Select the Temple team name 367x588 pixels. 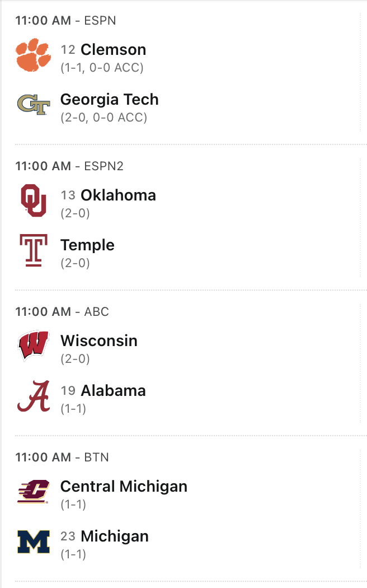[x=87, y=245]
